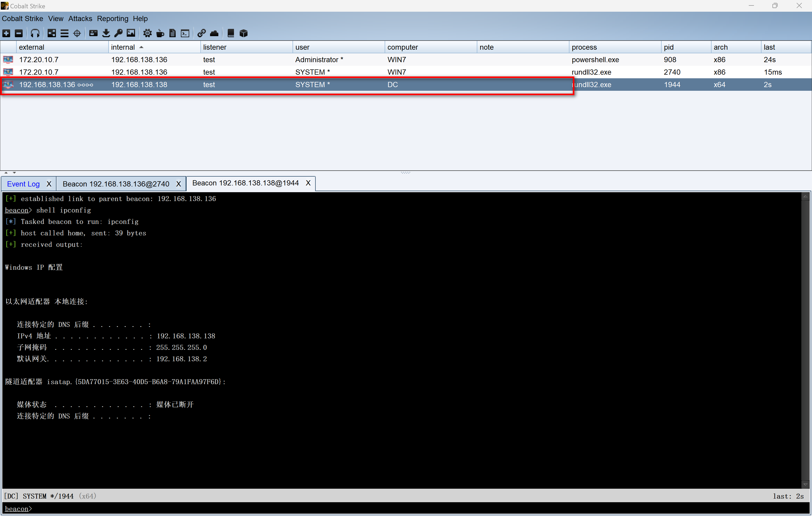This screenshot has height=516, width=812.
Task: Select Beacon 192.168.138.136@2740 tab
Action: tap(116, 184)
